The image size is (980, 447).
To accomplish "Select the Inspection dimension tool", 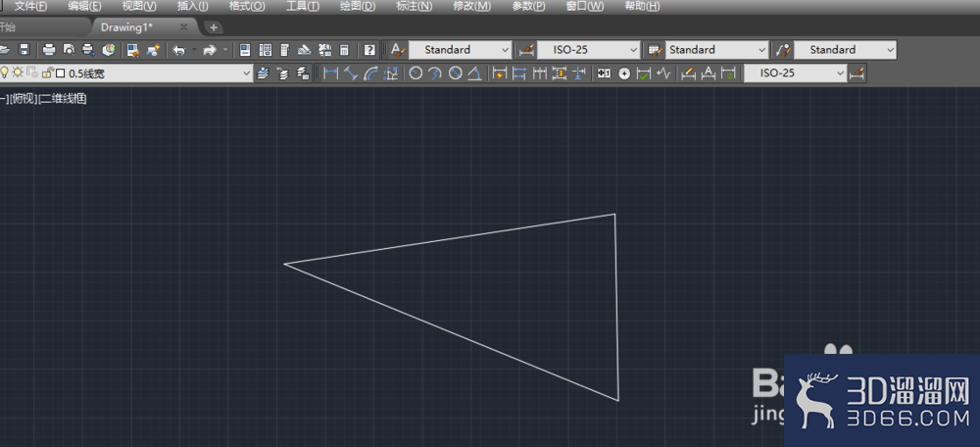I will pos(644,74).
